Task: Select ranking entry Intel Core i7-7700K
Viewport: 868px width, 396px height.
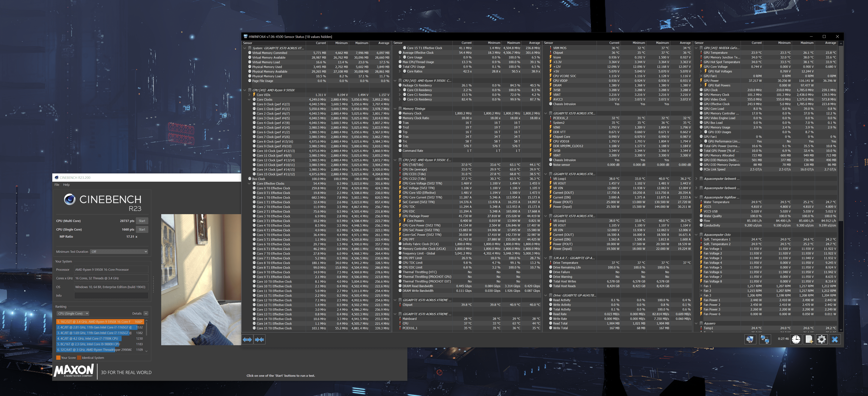Action: [100, 338]
